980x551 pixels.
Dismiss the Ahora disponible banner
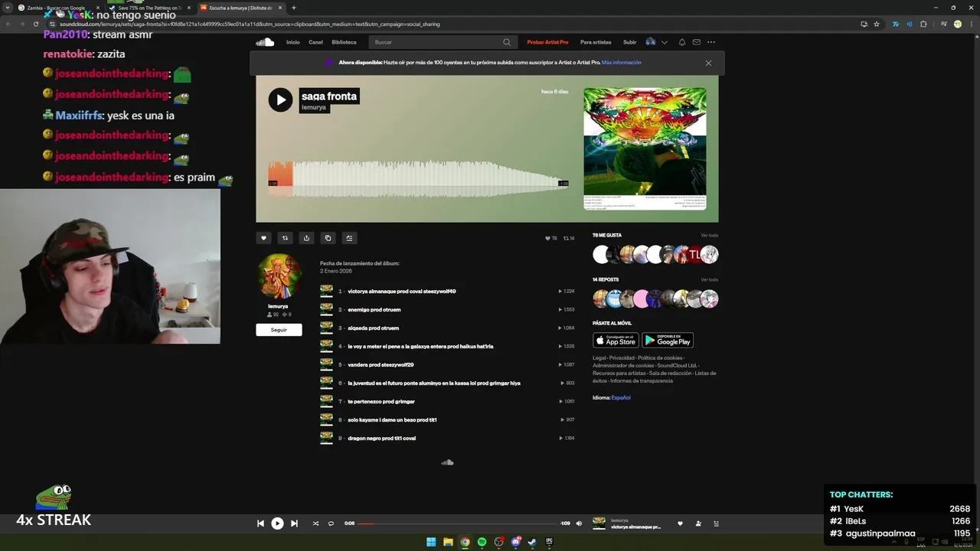click(x=708, y=63)
